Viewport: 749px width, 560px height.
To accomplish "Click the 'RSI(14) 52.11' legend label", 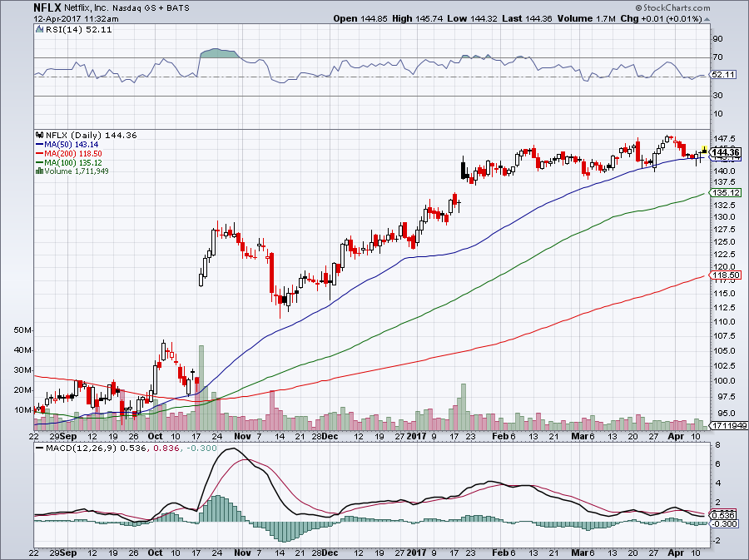I will pyautogui.click(x=79, y=30).
